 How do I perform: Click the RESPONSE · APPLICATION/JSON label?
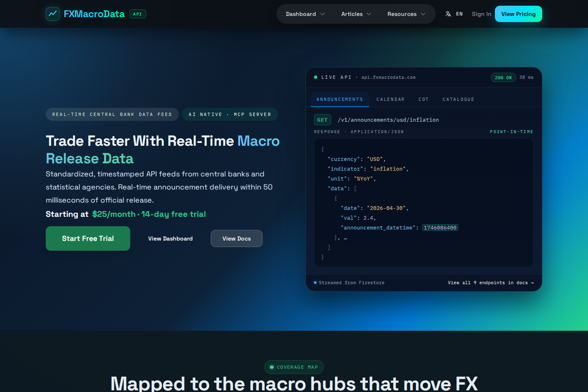click(359, 132)
